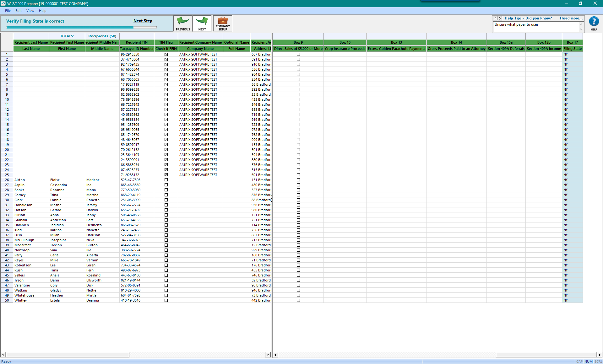Click the Box 17 column header
603x364 pixels.
click(572, 42)
